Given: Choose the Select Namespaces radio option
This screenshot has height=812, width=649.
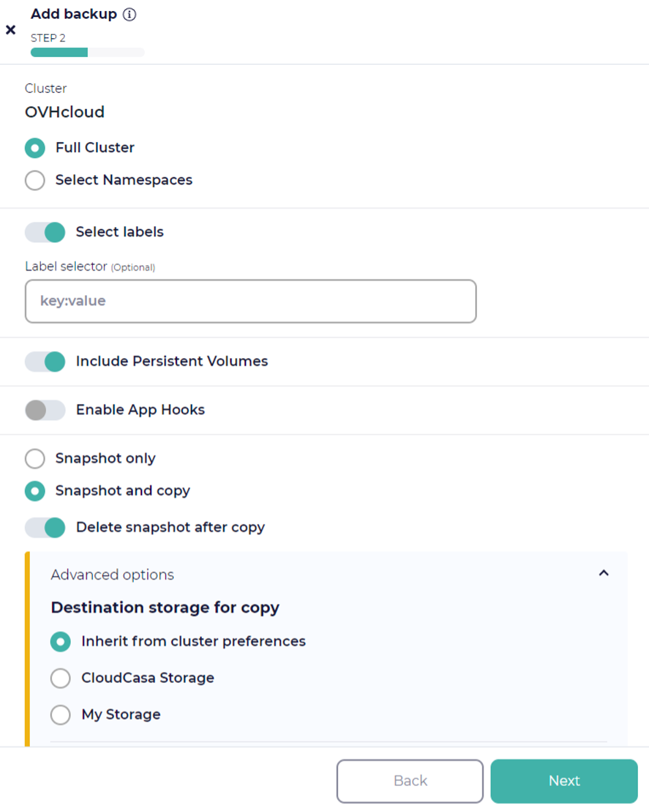Looking at the screenshot, I should click(35, 180).
